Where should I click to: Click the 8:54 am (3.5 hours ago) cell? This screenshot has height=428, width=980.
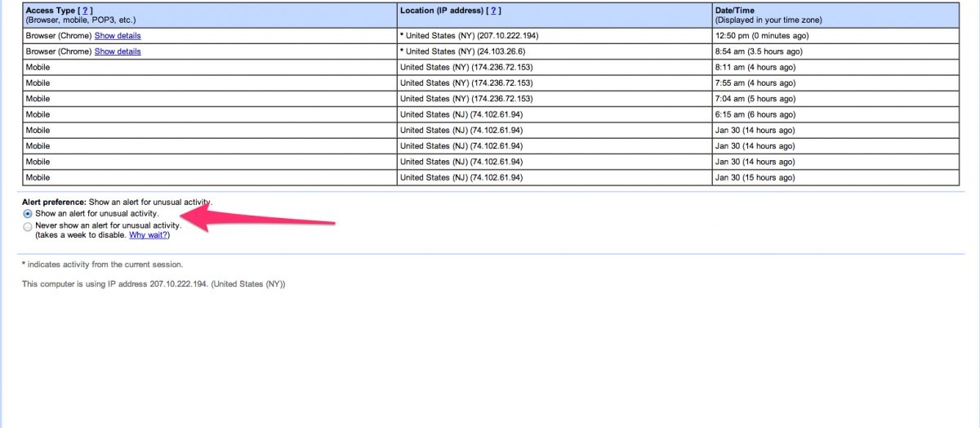758,51
